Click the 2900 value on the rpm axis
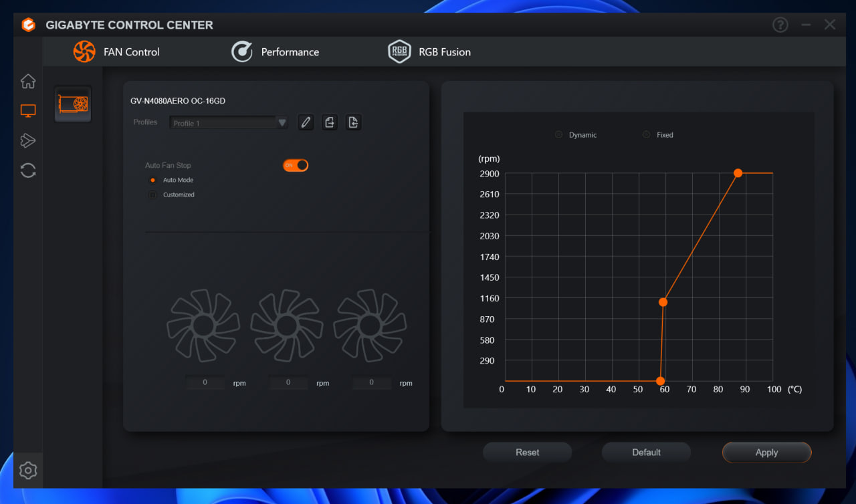 tap(489, 174)
